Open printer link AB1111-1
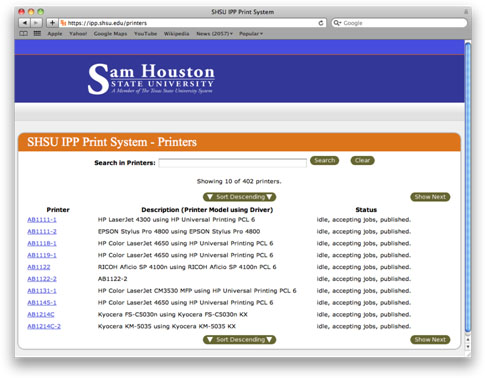 click(42, 220)
